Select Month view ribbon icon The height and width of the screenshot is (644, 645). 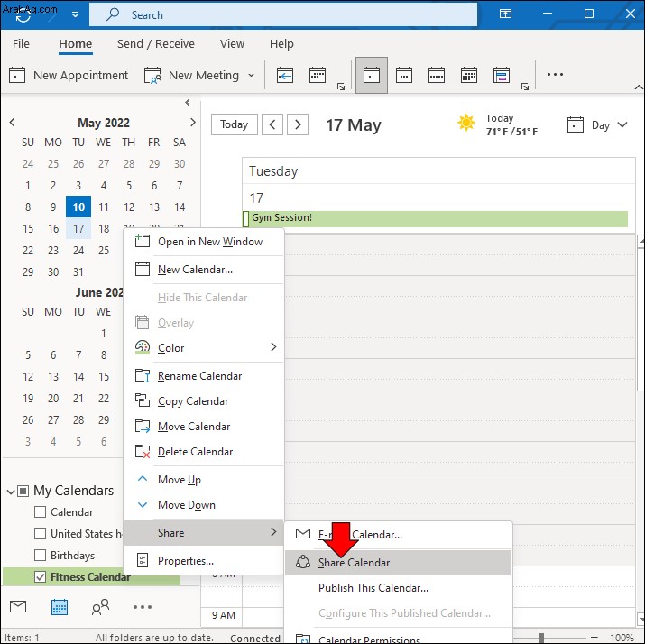tap(469, 75)
